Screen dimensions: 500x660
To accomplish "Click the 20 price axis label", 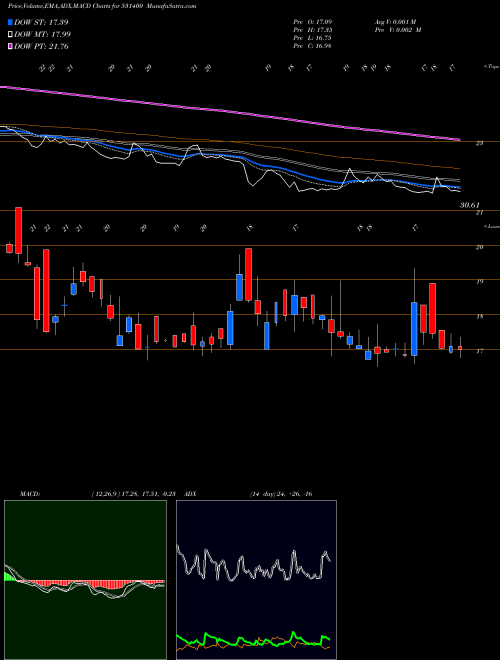I will (x=479, y=247).
